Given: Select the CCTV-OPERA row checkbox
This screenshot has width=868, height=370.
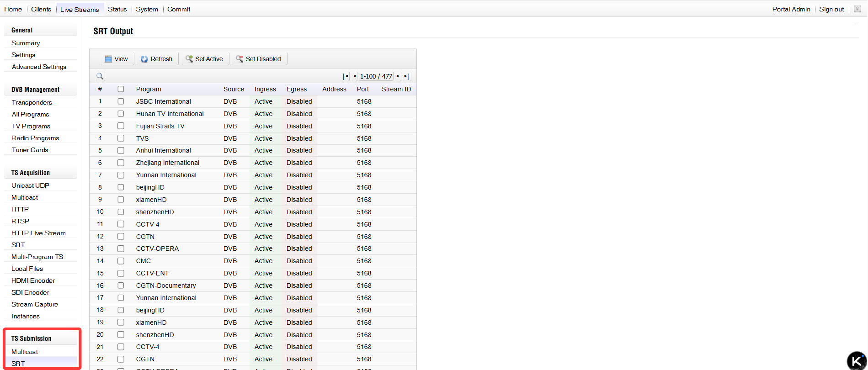Looking at the screenshot, I should (121, 249).
